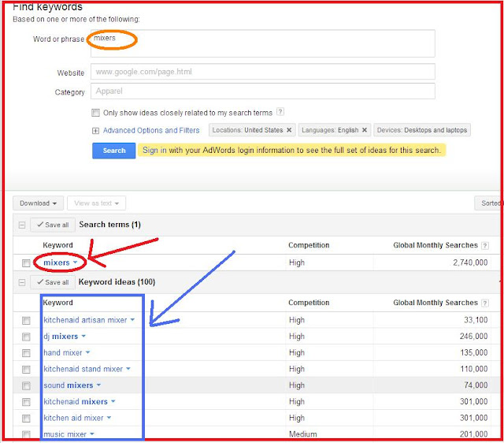Click Global Monthly Searches header in Keyword ideas

coord(435,303)
